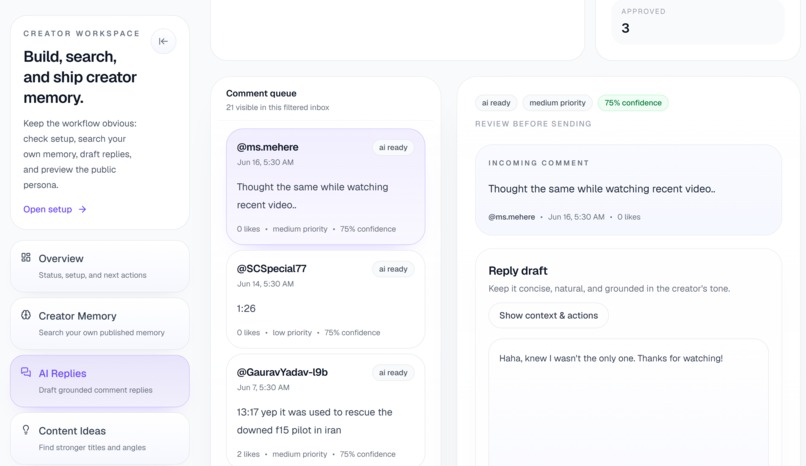Click the AI Replies chat bubbles icon

tap(26, 372)
